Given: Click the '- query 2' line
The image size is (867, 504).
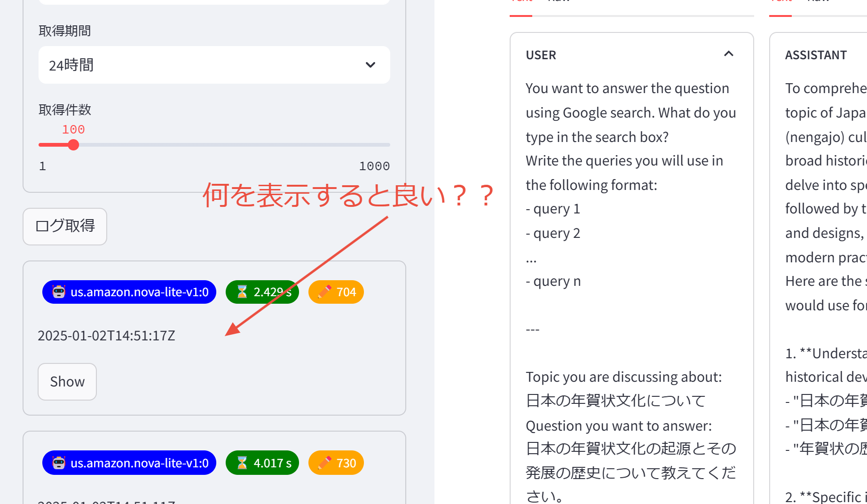Looking at the screenshot, I should tap(553, 233).
